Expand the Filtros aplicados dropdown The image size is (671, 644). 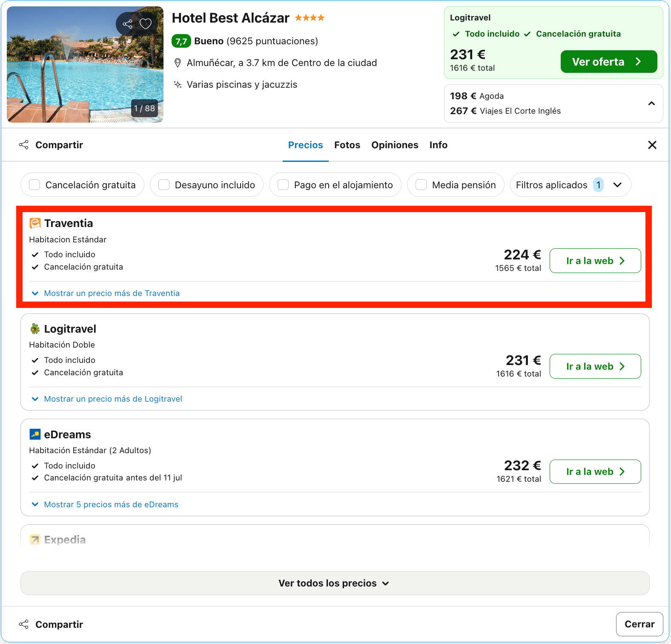[571, 185]
